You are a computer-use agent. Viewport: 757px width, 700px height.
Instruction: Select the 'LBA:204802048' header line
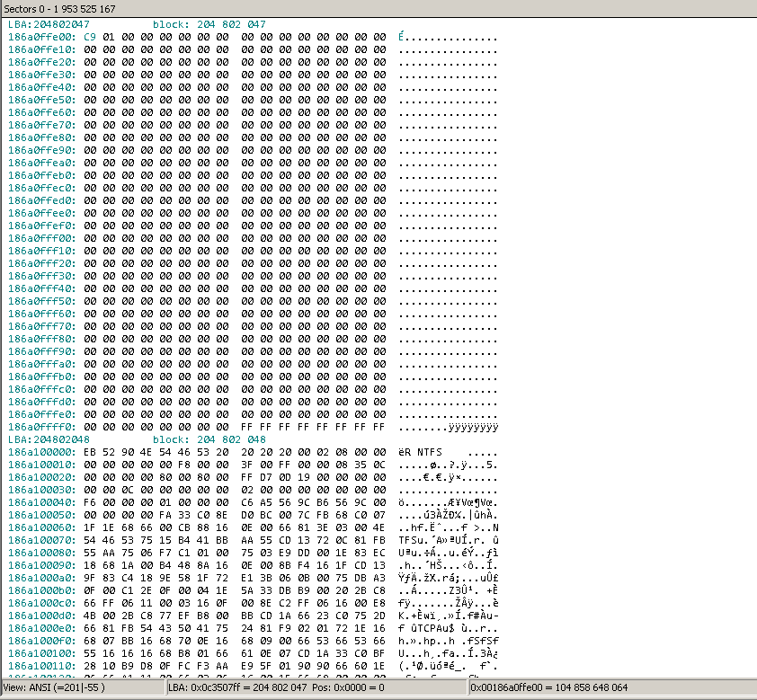49,439
